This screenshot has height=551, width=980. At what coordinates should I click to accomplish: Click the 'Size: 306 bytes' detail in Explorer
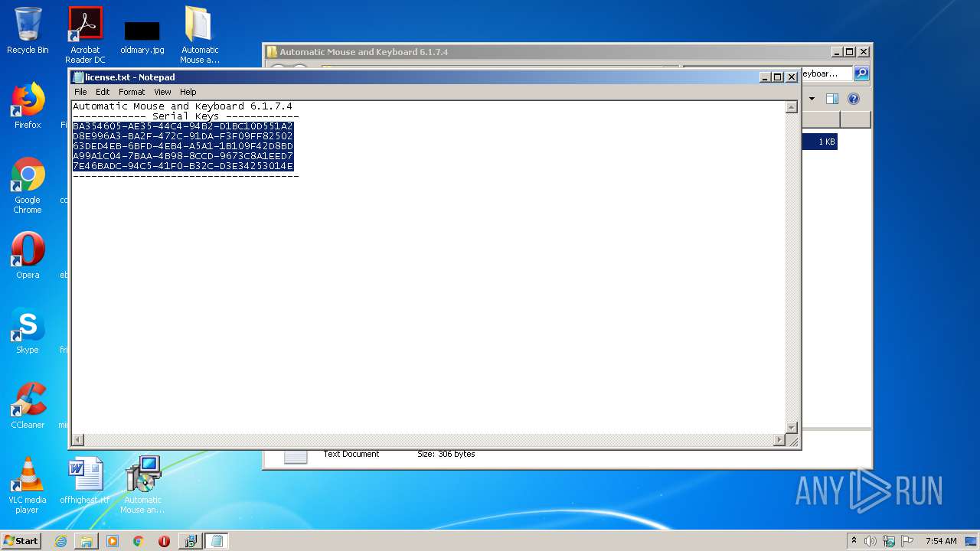[x=446, y=454]
